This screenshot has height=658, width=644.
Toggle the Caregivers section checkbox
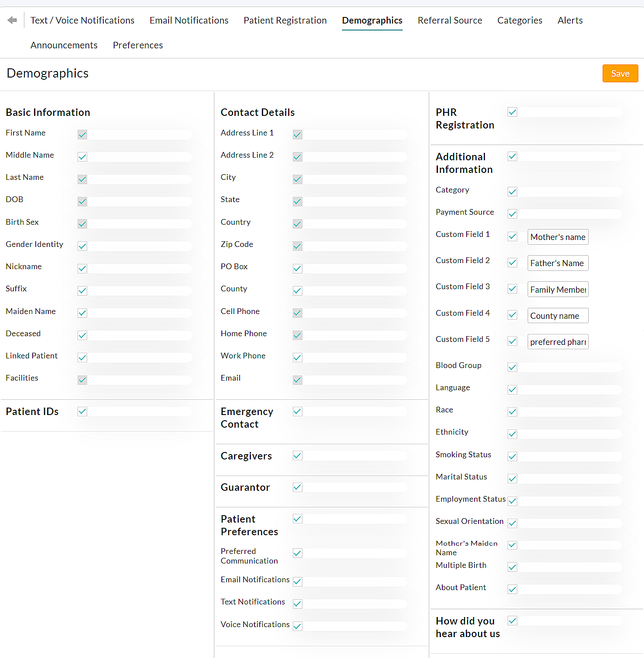coord(298,456)
